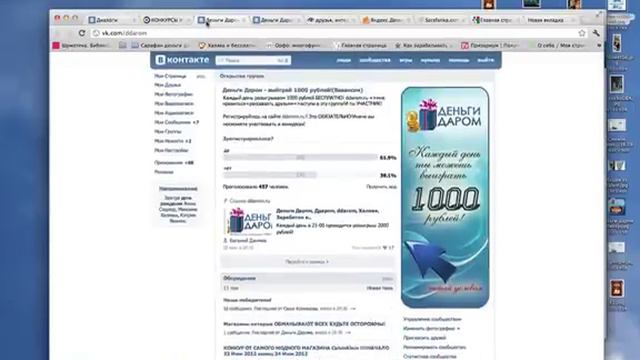Click Рекламировать сообщество link
This screenshot has width=640, height=360.
point(435,347)
